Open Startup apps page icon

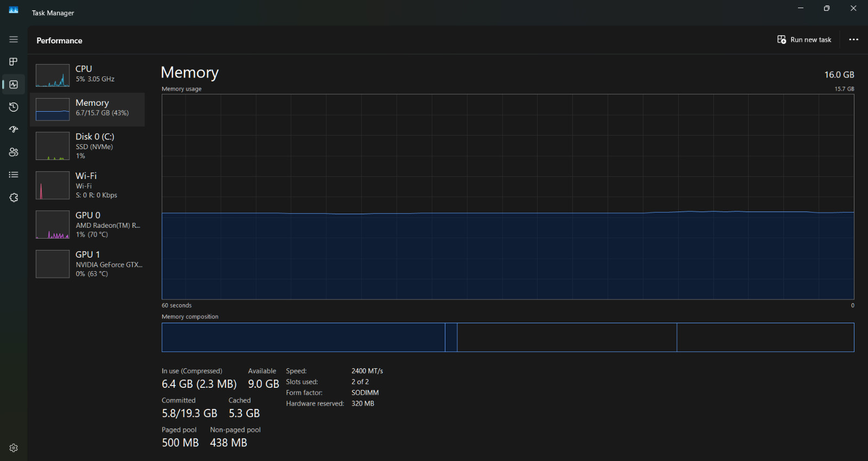[14, 130]
